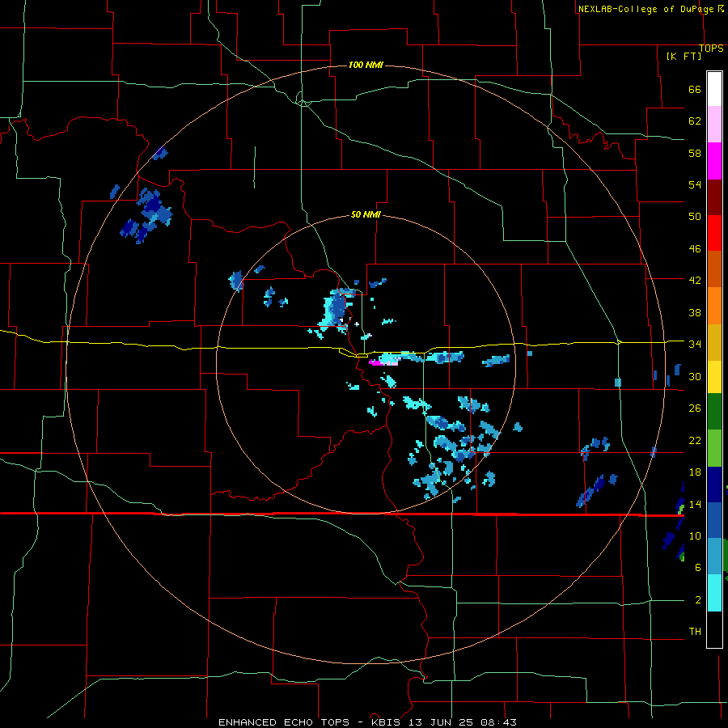Pick the light pink legend swatch
This screenshot has height=728, width=728.
[x=714, y=124]
